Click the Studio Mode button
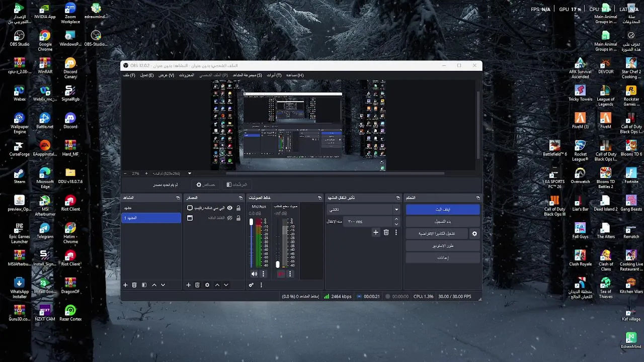The image size is (644, 362). point(443,246)
